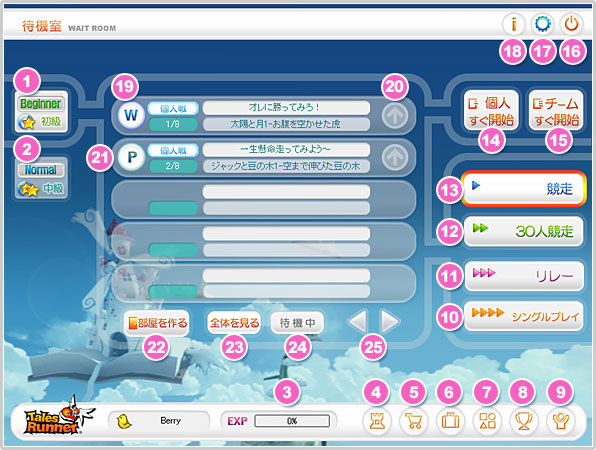596x450 pixels.
Task: Open the briefcase inventory icon
Action: [x=450, y=421]
